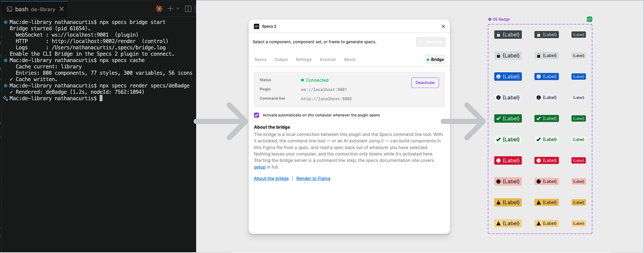Click the Specs 2 plugin logo icon

[x=257, y=26]
